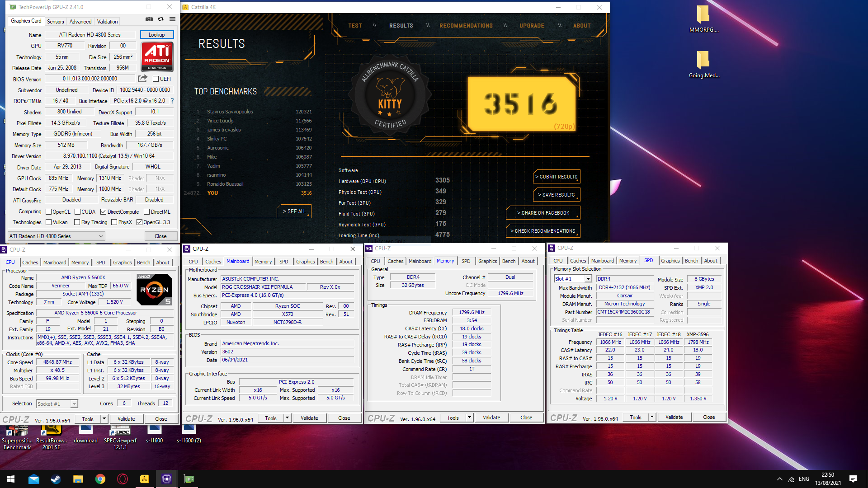
Task: Open Opera browser from taskbar
Action: click(x=122, y=479)
